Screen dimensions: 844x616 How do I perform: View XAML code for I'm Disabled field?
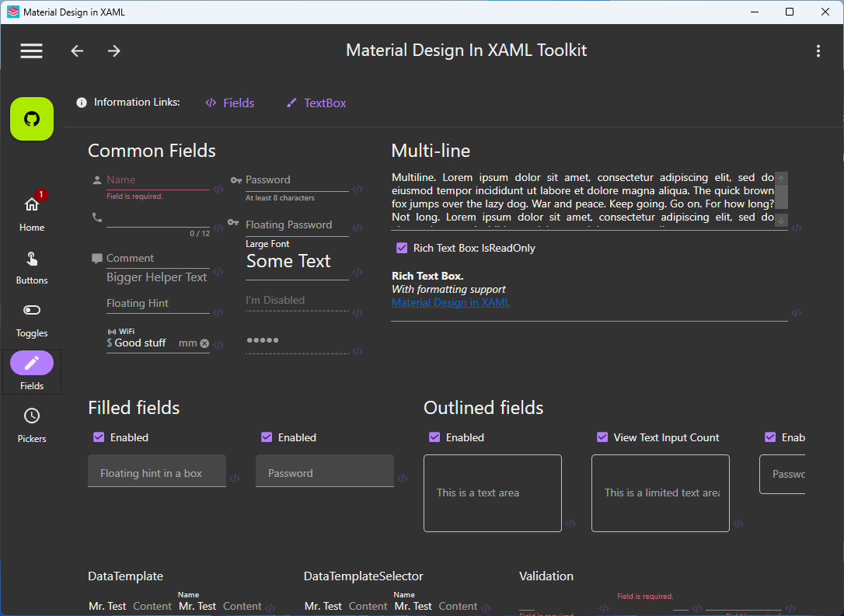(x=357, y=312)
